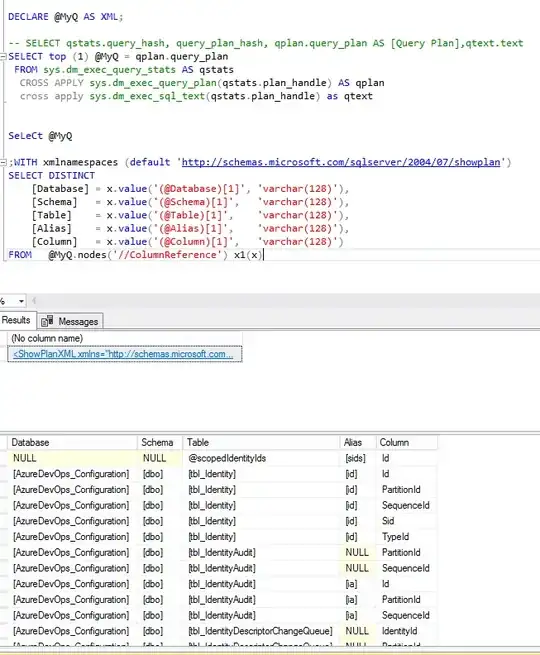Follow the schemas.microsoft.com showplan URL in code
Screen dimensions: 540x655
click(x=341, y=162)
